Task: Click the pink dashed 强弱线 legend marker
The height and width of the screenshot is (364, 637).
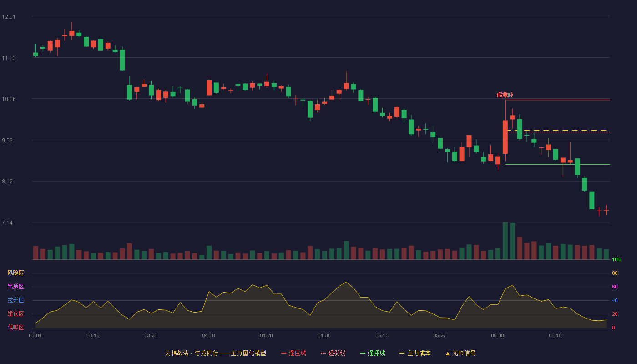Action: (323, 353)
